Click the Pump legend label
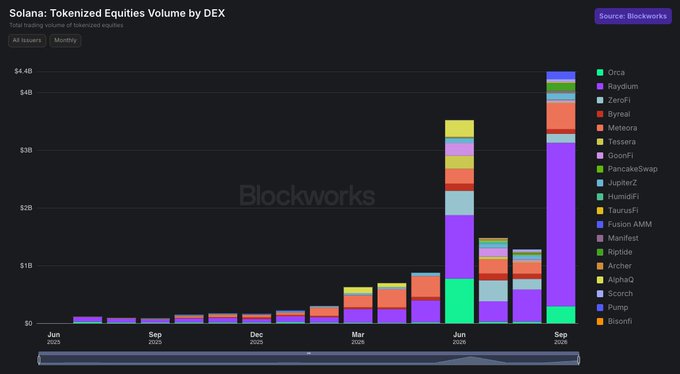 click(618, 308)
